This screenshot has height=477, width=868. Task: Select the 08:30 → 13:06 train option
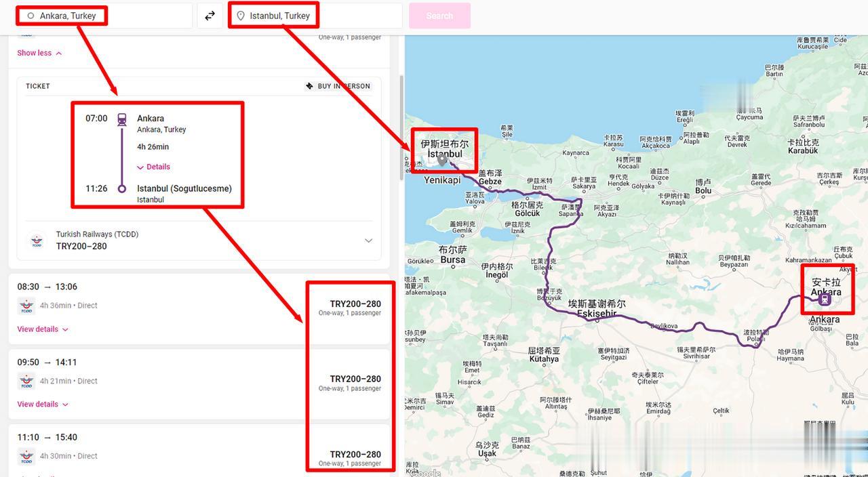(x=199, y=308)
